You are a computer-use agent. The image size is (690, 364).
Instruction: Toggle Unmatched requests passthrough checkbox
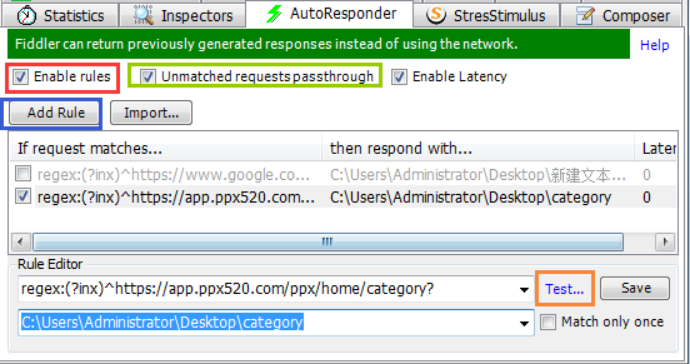coord(147,77)
